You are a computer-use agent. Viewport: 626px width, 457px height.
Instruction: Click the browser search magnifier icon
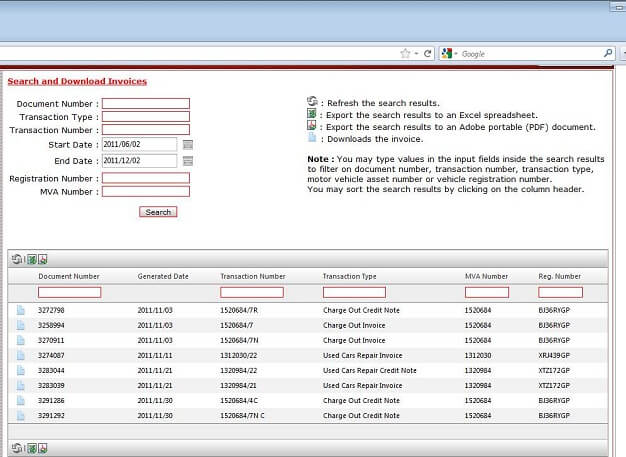pos(608,53)
